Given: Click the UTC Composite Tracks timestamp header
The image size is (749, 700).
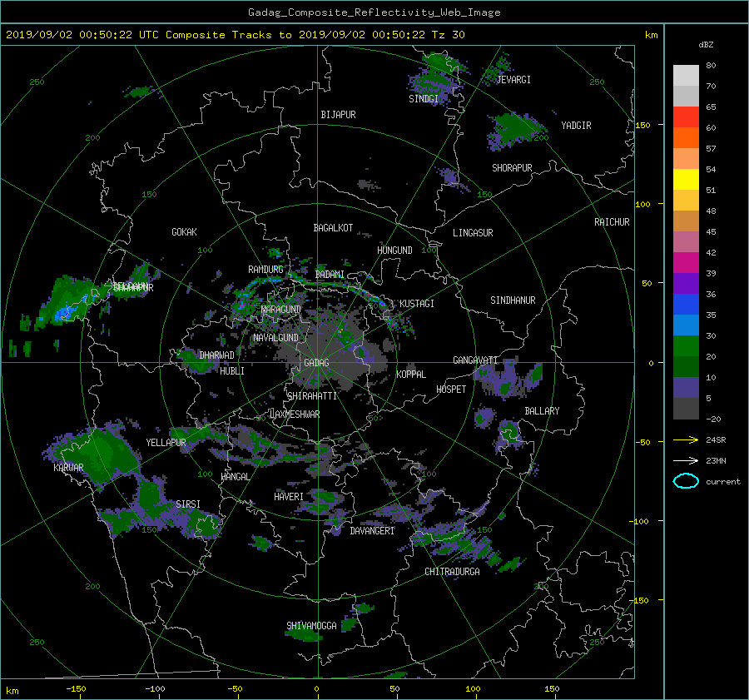Looking at the screenshot, I should pyautogui.click(x=235, y=34).
